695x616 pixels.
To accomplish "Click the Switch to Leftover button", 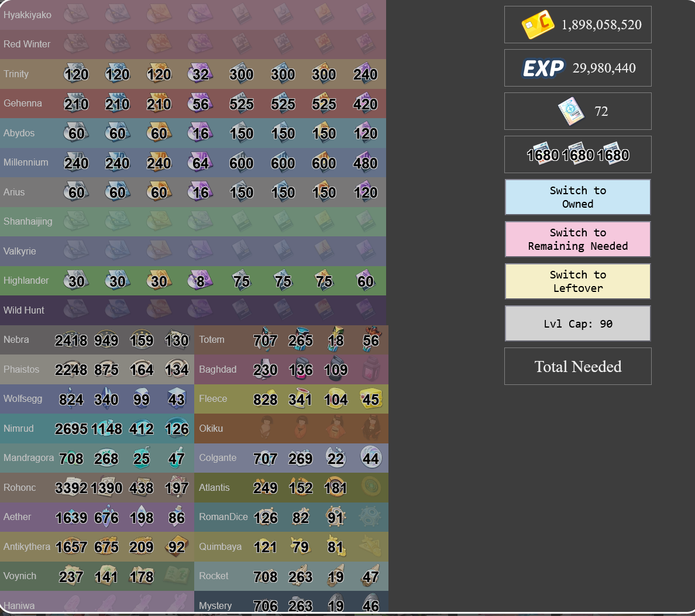I will click(577, 281).
